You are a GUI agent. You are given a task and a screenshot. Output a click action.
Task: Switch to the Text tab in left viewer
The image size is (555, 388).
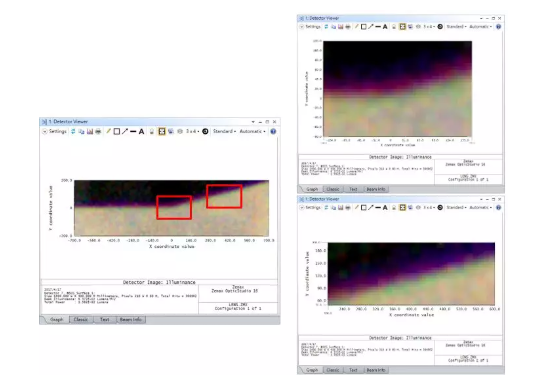click(104, 319)
